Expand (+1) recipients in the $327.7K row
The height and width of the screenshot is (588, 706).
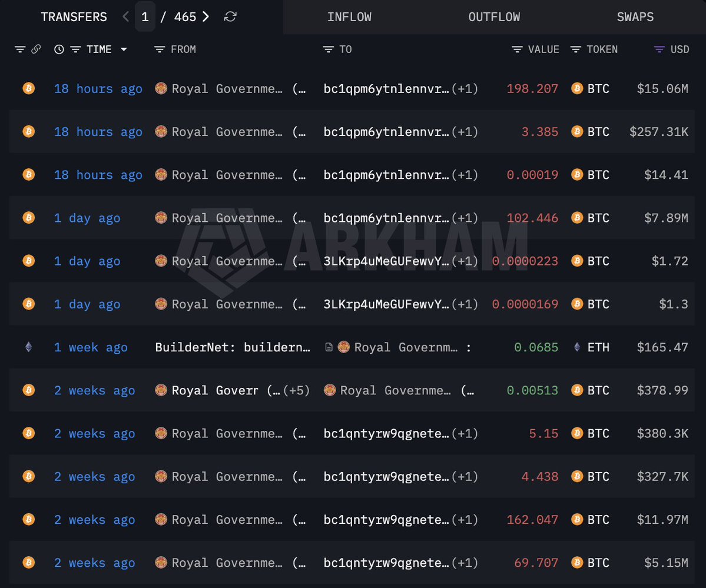[x=465, y=477]
